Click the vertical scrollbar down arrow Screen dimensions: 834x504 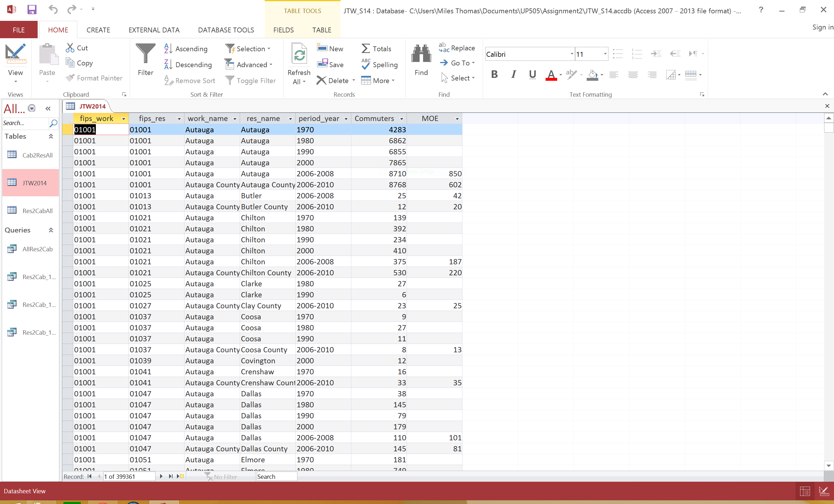828,466
